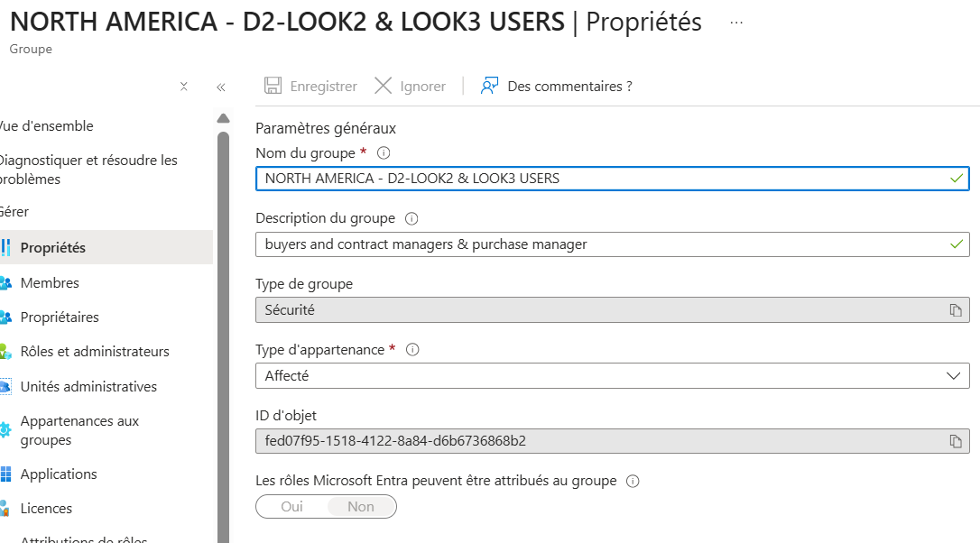Show info tooltip for Nom du groupe
980x543 pixels.
point(384,153)
